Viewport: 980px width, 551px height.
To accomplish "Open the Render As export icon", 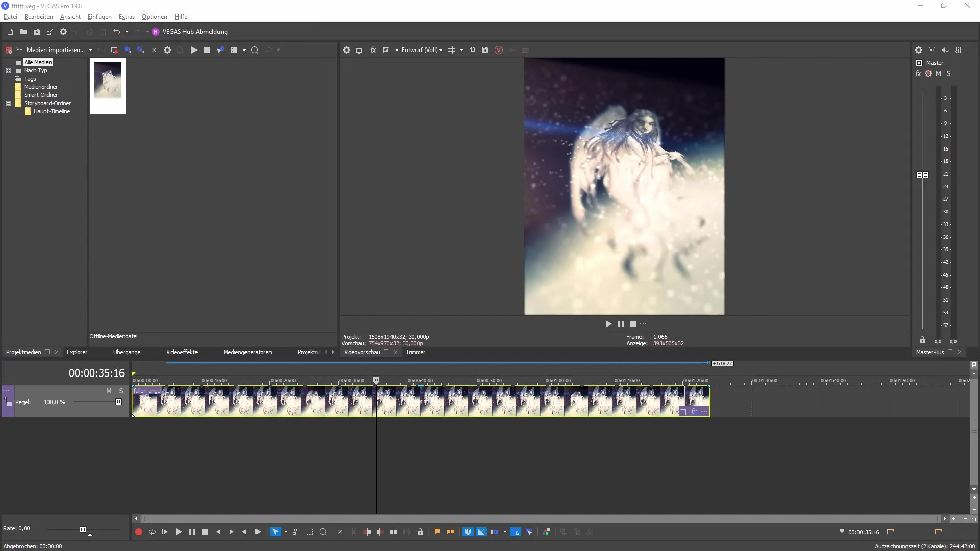I will point(50,32).
